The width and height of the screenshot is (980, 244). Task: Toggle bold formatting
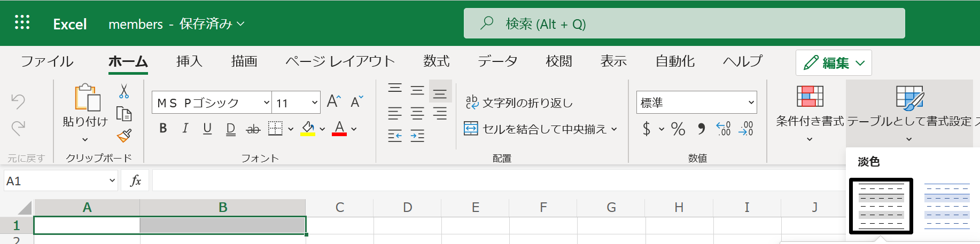pyautogui.click(x=164, y=128)
